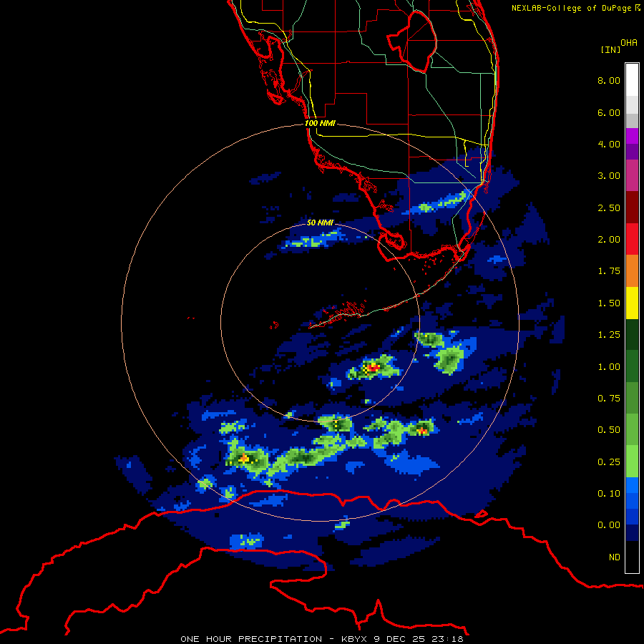Click the 0.00 legend value
This screenshot has width=644, height=644.
(609, 525)
